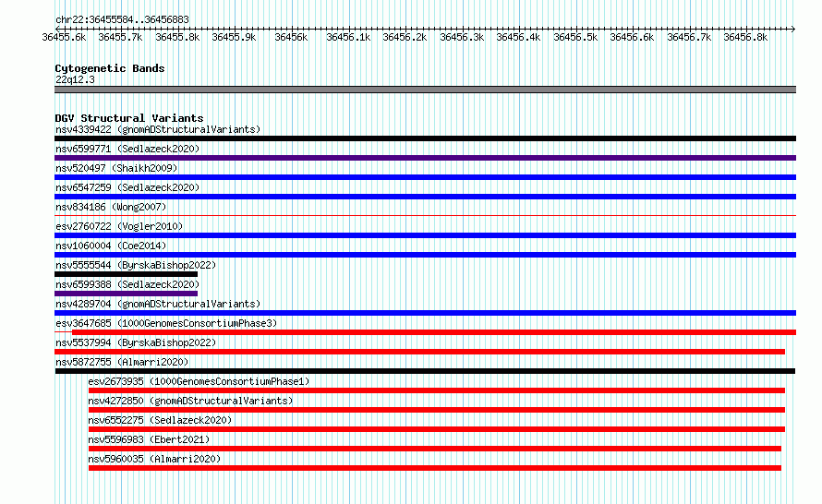This screenshot has width=822, height=504.
Task: Click the red bar under nsv5537994
Action: pos(420,352)
